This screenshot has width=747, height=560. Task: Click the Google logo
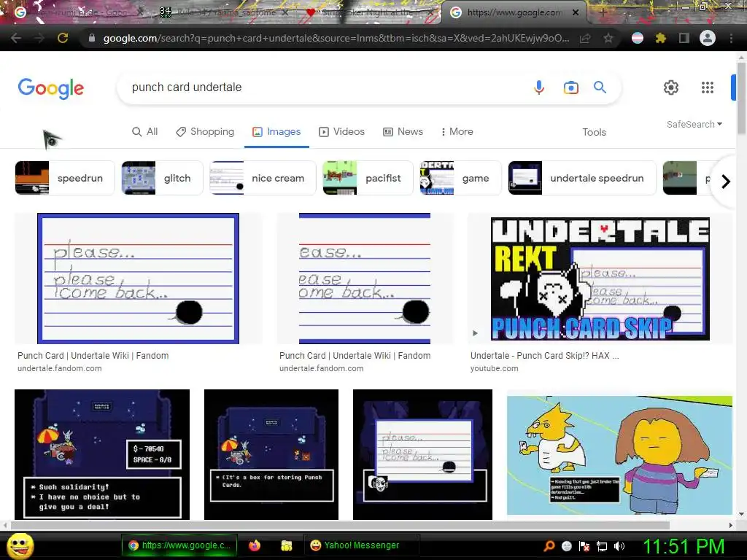tap(50, 88)
